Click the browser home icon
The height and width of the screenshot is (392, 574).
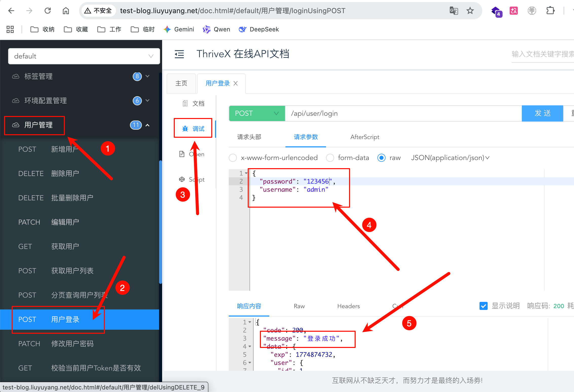point(66,11)
